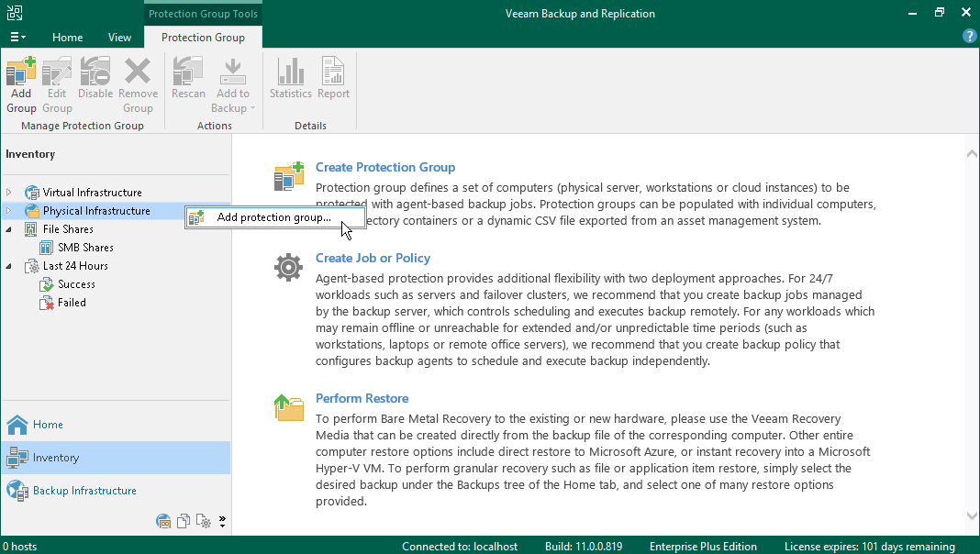980x554 pixels.
Task: Open the help question mark icon
Action: coord(969,36)
